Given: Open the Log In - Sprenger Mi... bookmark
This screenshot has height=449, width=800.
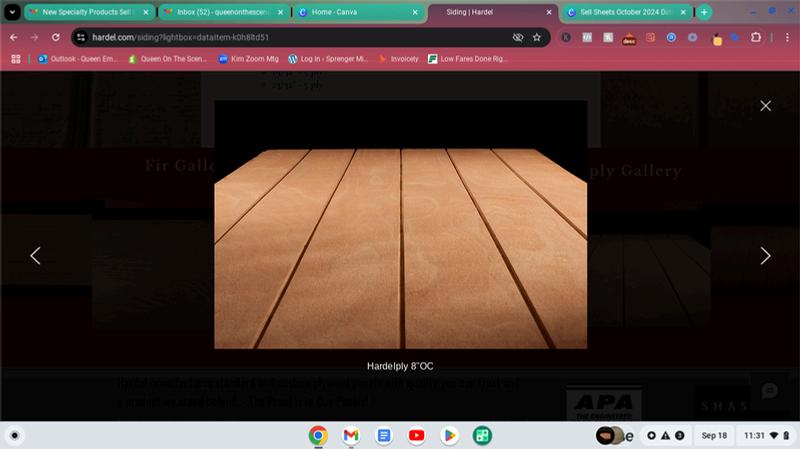Looking at the screenshot, I should [328, 59].
